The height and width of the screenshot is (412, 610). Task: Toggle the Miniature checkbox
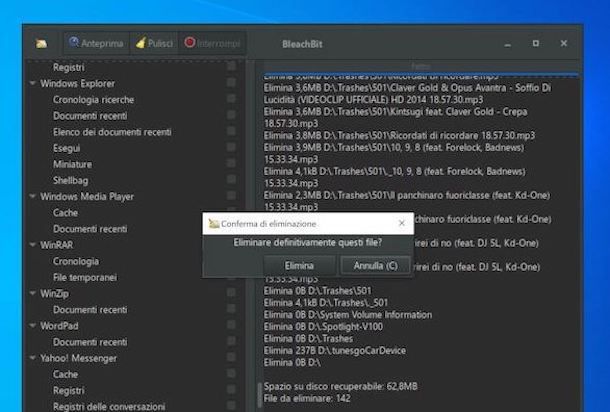[231, 163]
